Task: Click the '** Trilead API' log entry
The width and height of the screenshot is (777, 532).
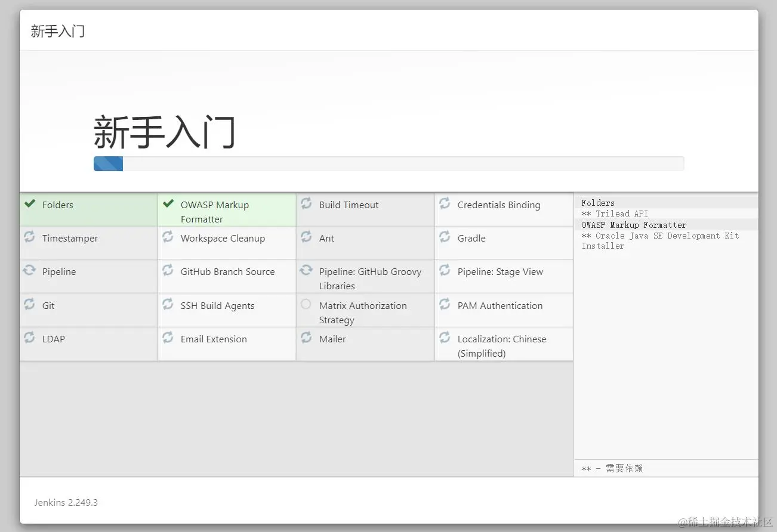Action: click(x=615, y=214)
